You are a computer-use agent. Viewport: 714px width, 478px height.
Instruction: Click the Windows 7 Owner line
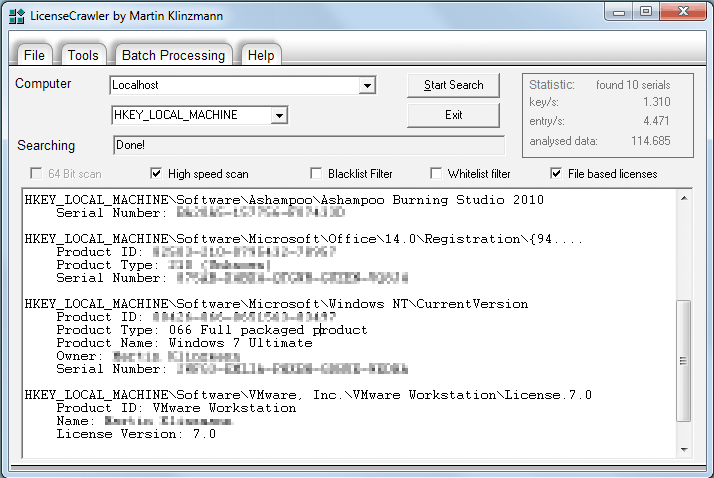pos(148,356)
